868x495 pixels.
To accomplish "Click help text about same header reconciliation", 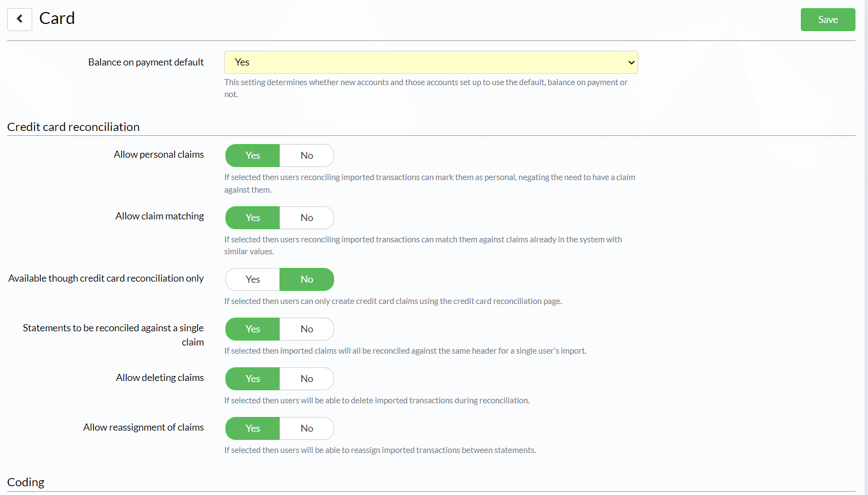I will (x=405, y=351).
